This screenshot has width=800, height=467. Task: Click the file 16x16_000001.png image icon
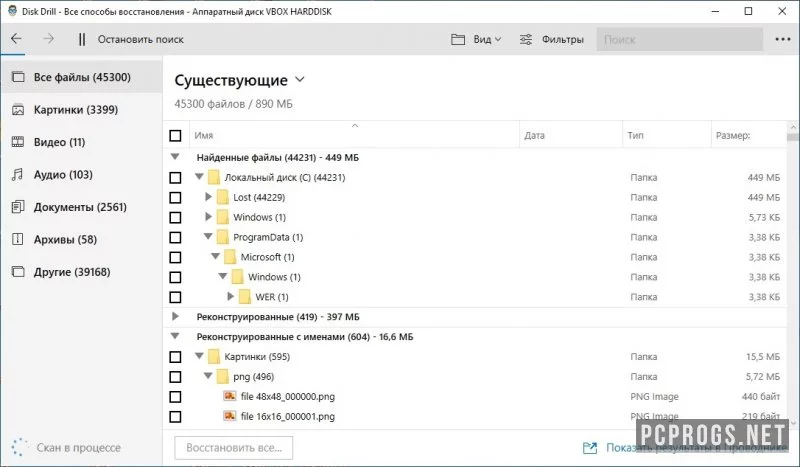[230, 415]
